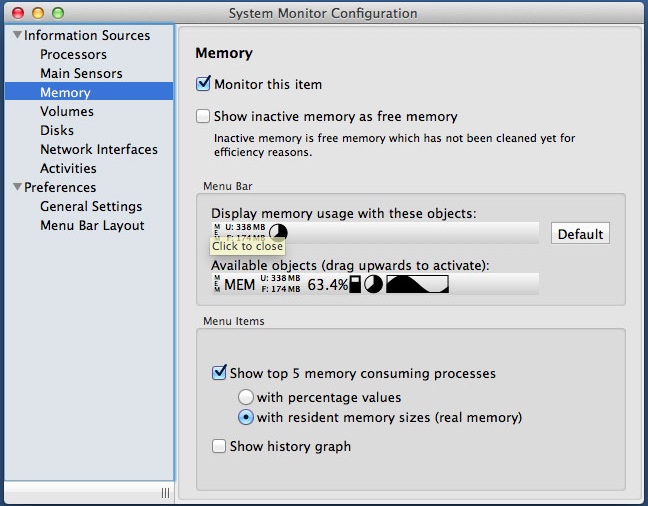Click the used/free MB values in available objects
This screenshot has height=506, width=648.
coord(280,284)
